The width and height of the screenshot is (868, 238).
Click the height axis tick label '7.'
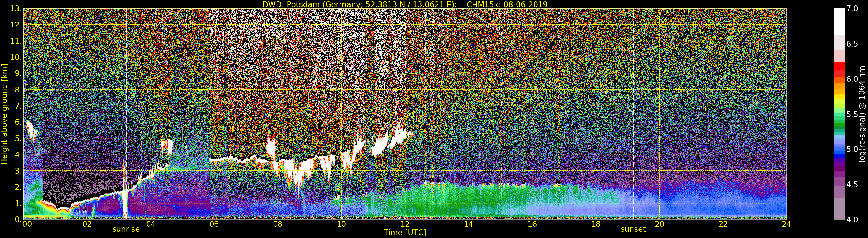[x=18, y=106]
